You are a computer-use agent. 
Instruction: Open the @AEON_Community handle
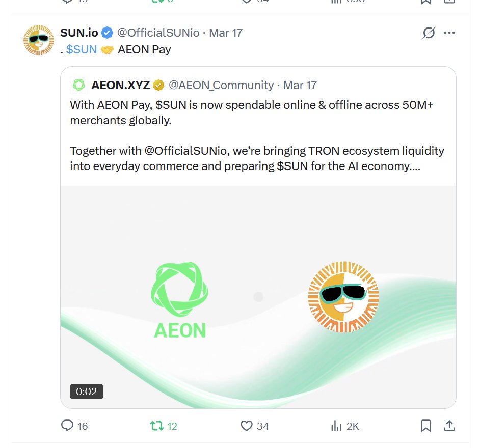tap(221, 85)
